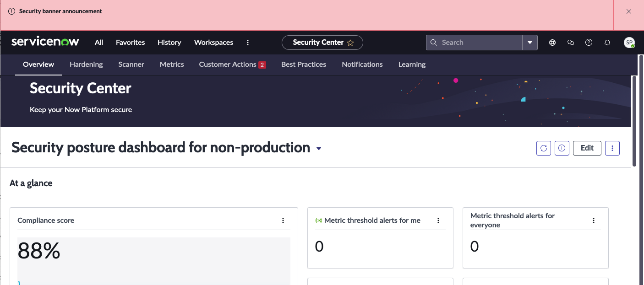Open the Learning tab

412,65
